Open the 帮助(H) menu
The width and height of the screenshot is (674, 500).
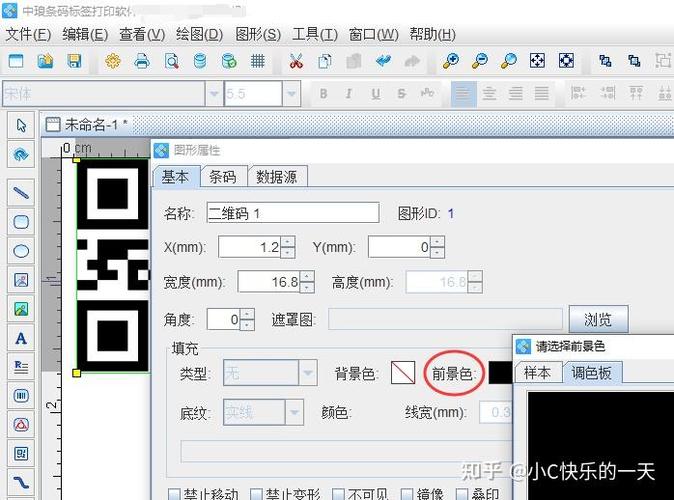point(432,34)
